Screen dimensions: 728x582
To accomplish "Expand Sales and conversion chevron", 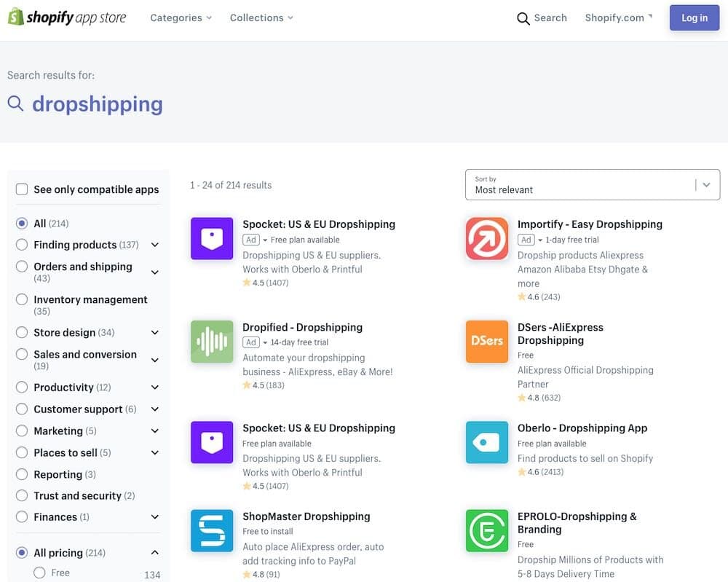I will [155, 360].
